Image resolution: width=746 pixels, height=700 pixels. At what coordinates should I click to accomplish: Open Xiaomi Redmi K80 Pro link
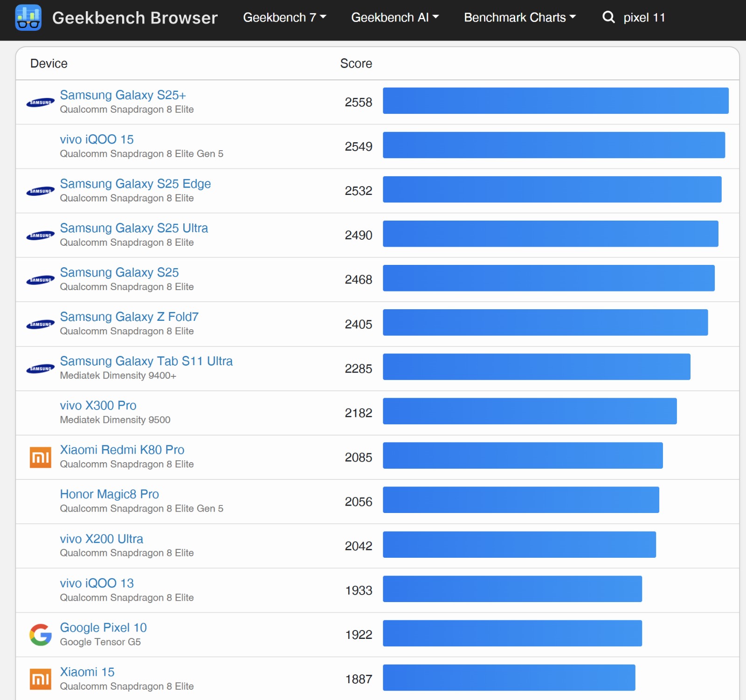point(122,449)
